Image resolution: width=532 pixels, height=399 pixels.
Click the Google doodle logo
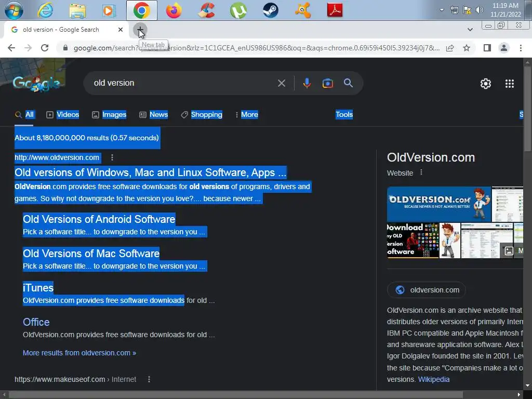[x=37, y=83]
